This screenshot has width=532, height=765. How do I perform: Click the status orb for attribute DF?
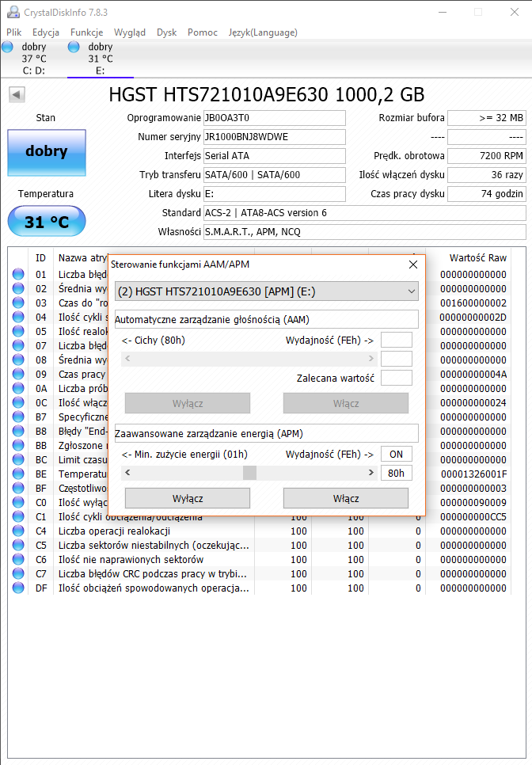tap(18, 588)
